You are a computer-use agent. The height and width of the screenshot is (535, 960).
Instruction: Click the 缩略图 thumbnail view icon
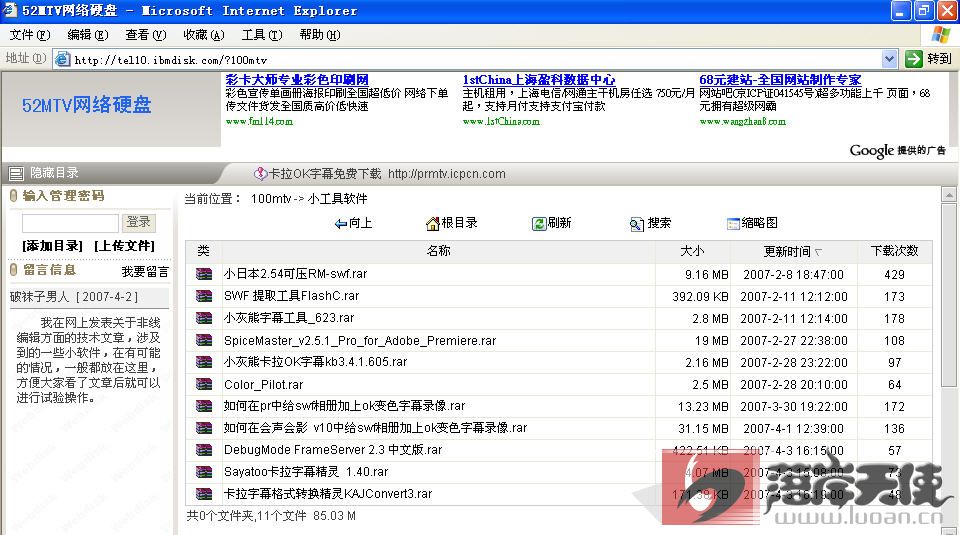click(x=733, y=224)
